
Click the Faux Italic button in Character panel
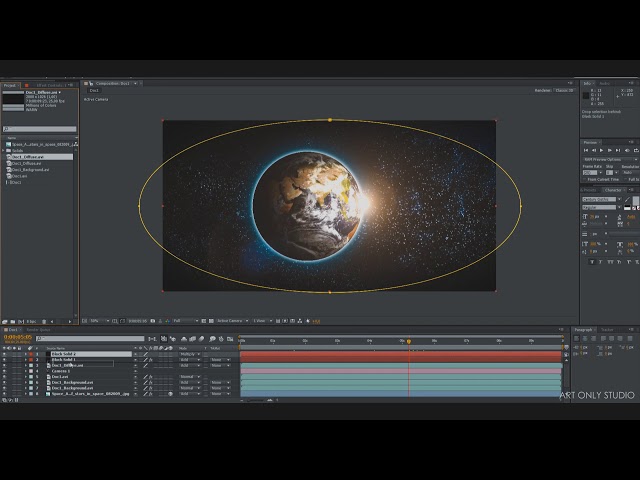600,262
